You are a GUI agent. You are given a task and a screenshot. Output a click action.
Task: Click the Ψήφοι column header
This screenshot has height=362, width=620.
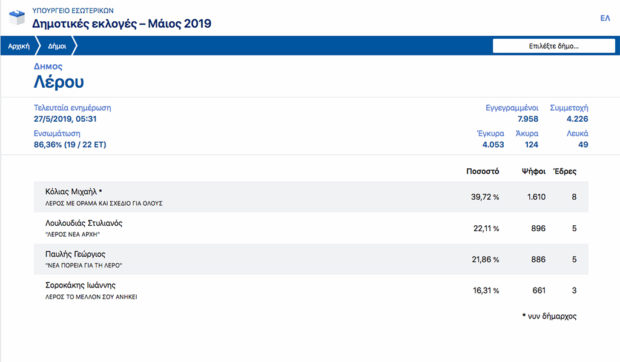pos(533,172)
